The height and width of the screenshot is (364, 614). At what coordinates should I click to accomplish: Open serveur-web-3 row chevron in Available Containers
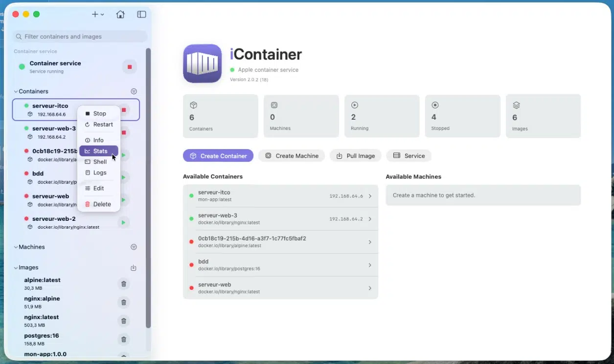(x=370, y=219)
